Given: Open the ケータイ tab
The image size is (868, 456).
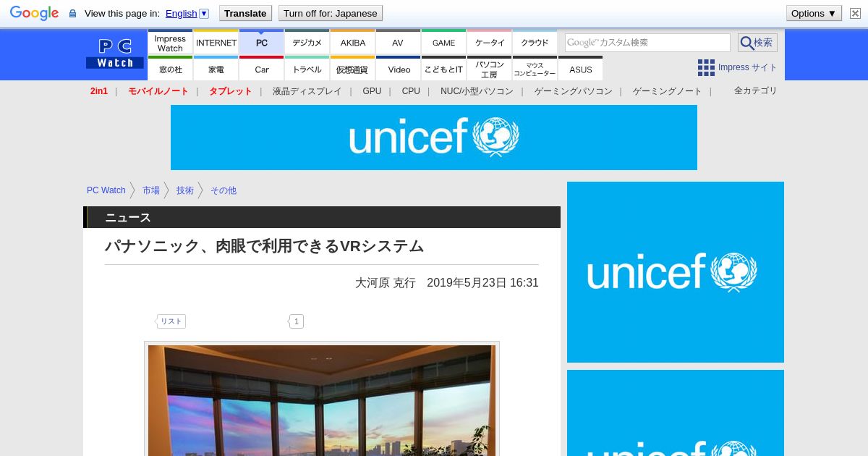Looking at the screenshot, I should [490, 42].
